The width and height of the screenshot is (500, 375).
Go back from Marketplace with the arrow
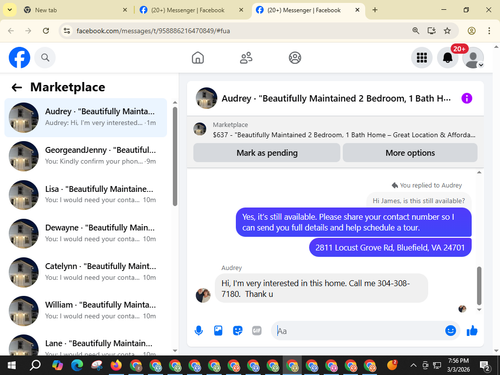[x=17, y=87]
